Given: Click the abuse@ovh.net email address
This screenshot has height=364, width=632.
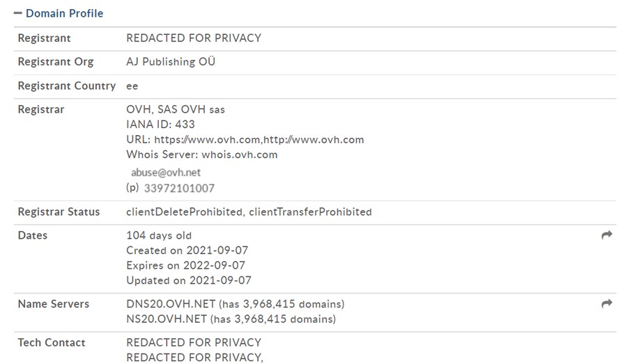Looking at the screenshot, I should [166, 172].
